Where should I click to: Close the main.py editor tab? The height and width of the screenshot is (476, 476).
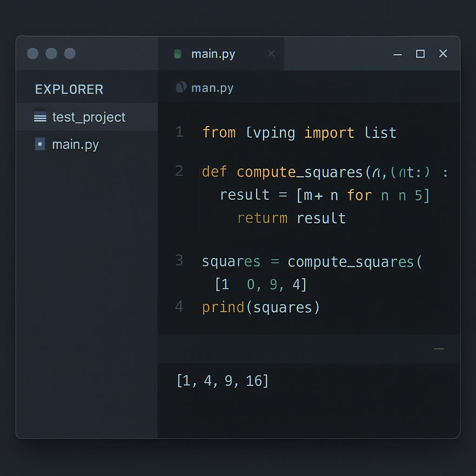[271, 54]
